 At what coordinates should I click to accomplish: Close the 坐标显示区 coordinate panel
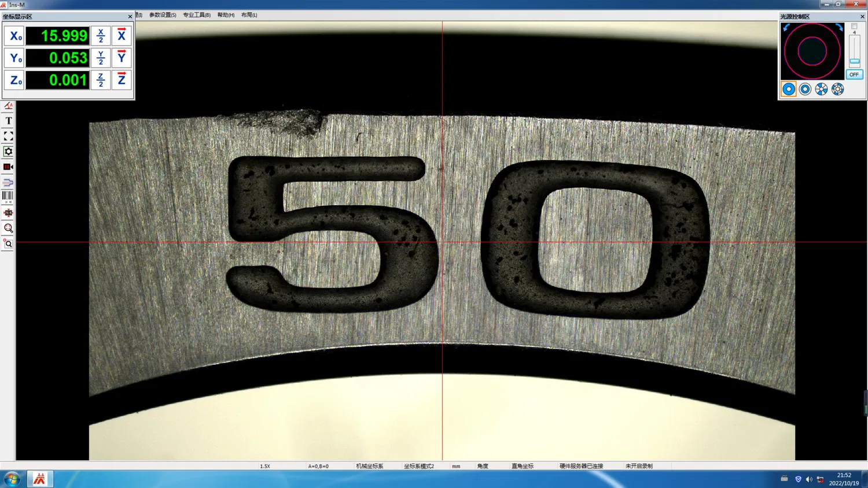point(130,17)
